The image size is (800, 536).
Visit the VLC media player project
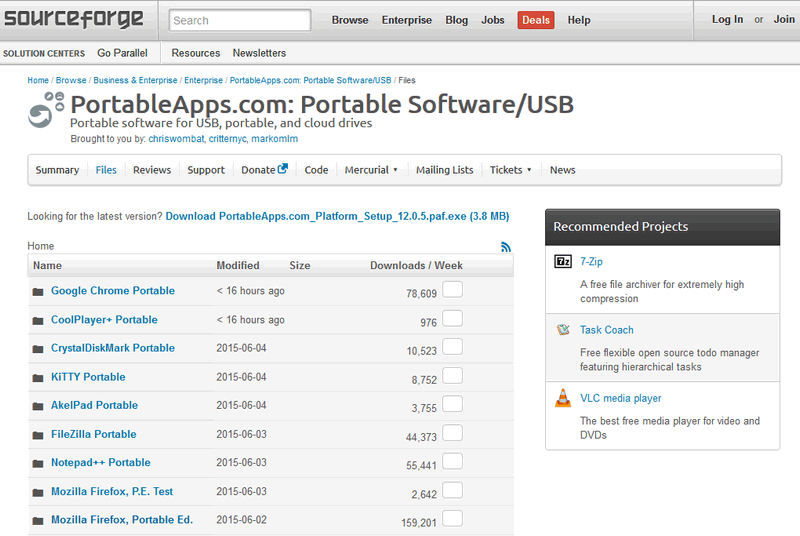(620, 398)
